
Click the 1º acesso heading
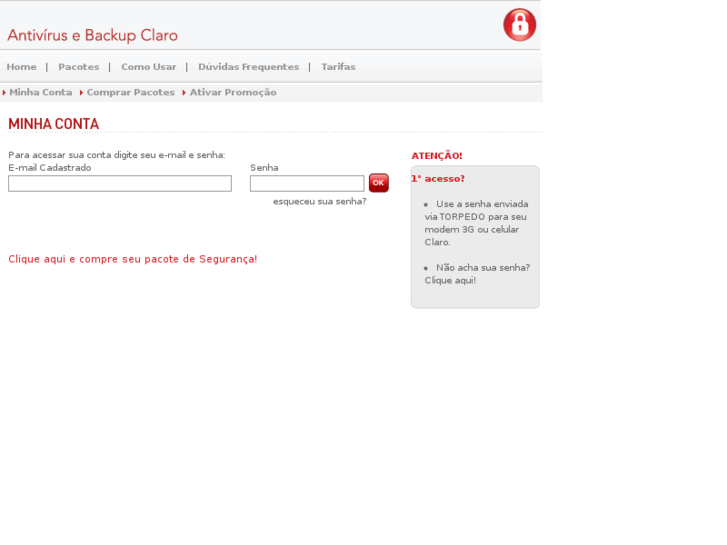pyautogui.click(x=438, y=179)
